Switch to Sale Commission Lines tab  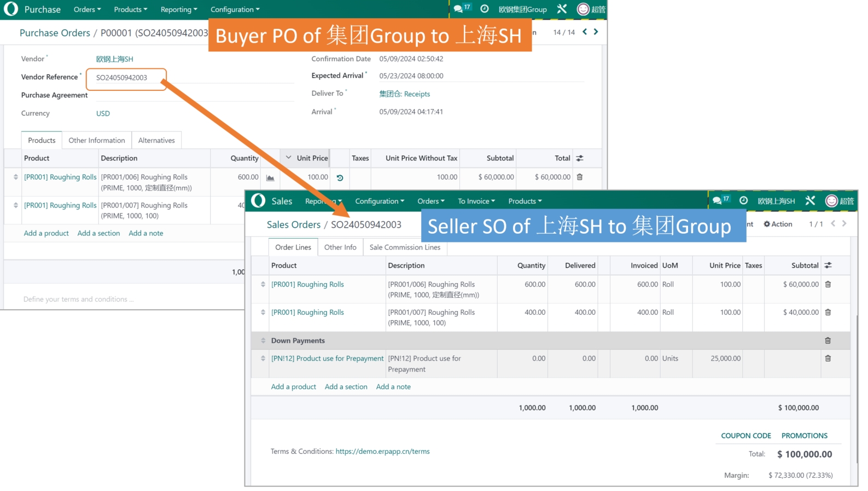(x=405, y=247)
